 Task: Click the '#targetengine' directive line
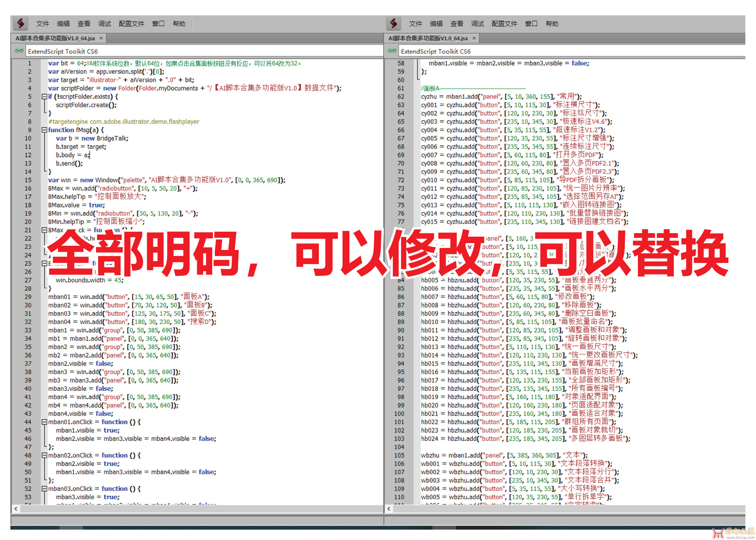123,122
